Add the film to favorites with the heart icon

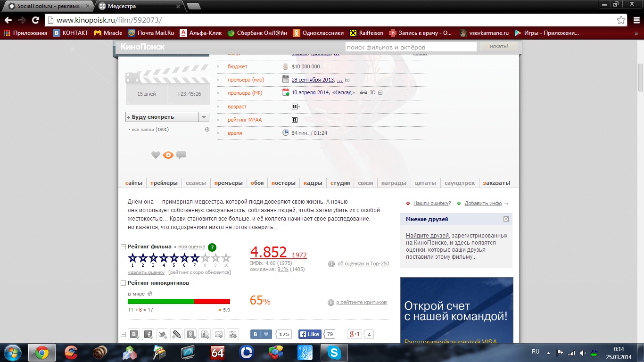coord(156,155)
